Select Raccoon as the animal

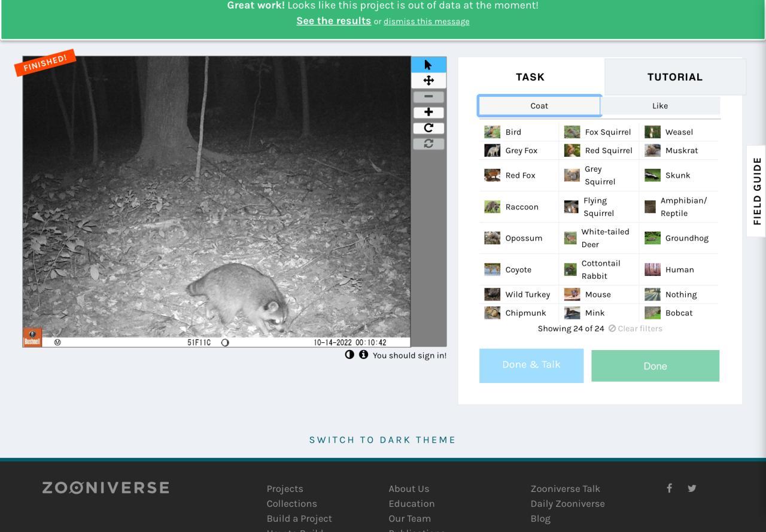point(519,206)
